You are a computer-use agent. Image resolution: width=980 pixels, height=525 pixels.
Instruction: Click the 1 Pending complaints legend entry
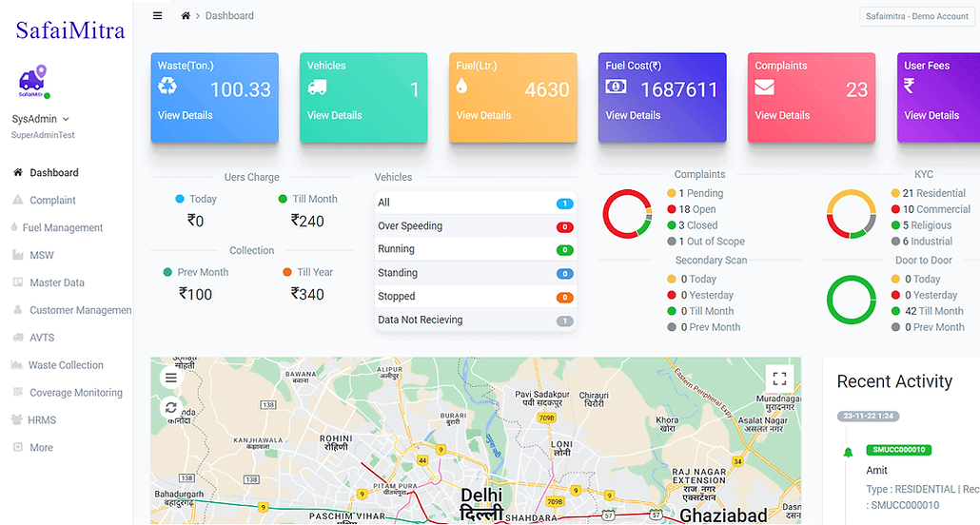pyautogui.click(x=695, y=194)
